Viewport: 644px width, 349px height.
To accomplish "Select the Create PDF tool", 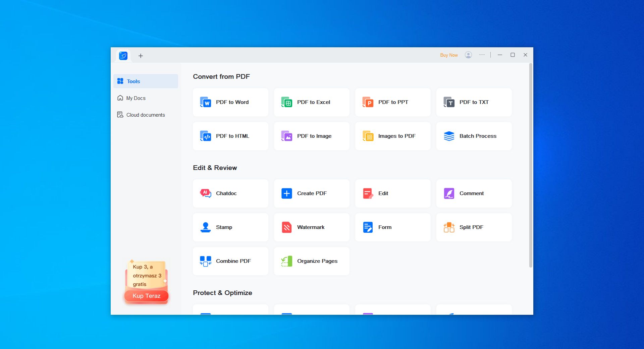I will pos(311,193).
